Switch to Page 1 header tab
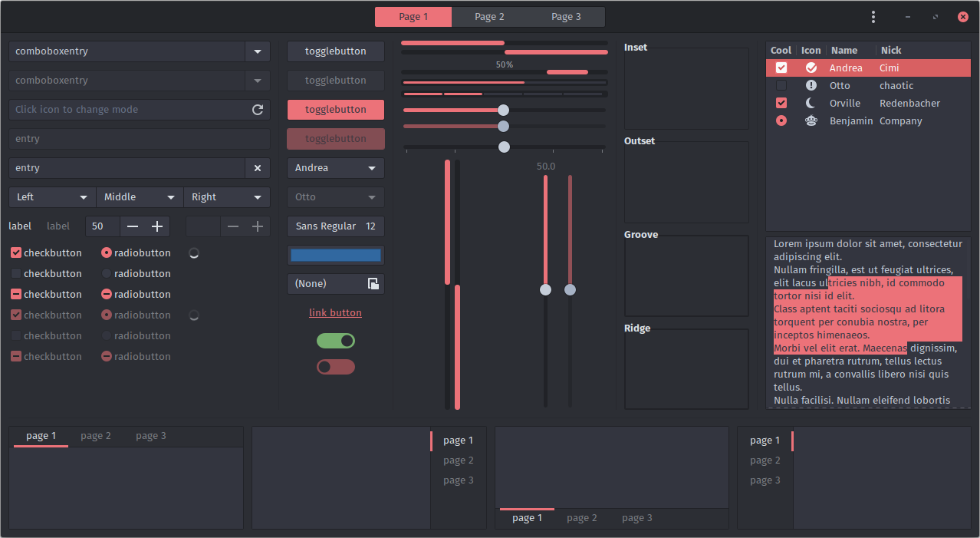The image size is (980, 538). click(x=413, y=17)
